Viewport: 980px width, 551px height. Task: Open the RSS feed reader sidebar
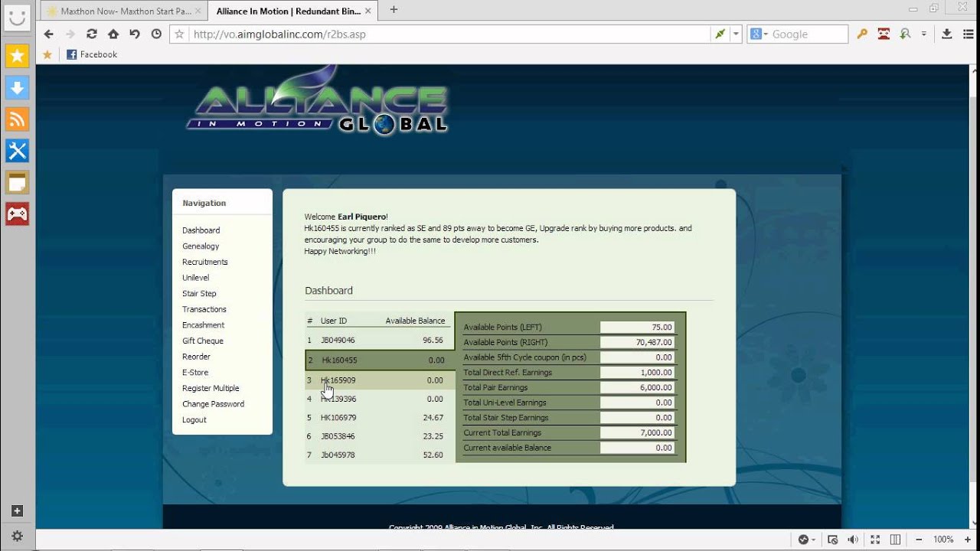tap(17, 119)
